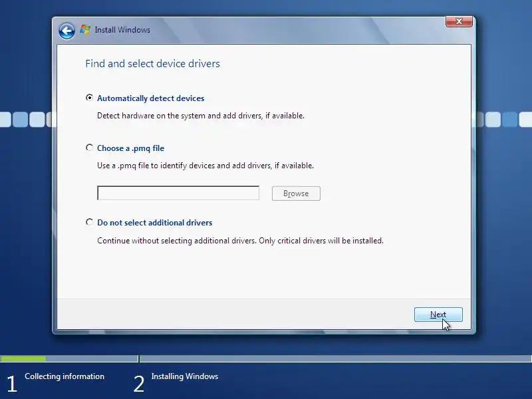Go back with the blue arrow button
This screenshot has height=399, width=532.
pyautogui.click(x=66, y=31)
